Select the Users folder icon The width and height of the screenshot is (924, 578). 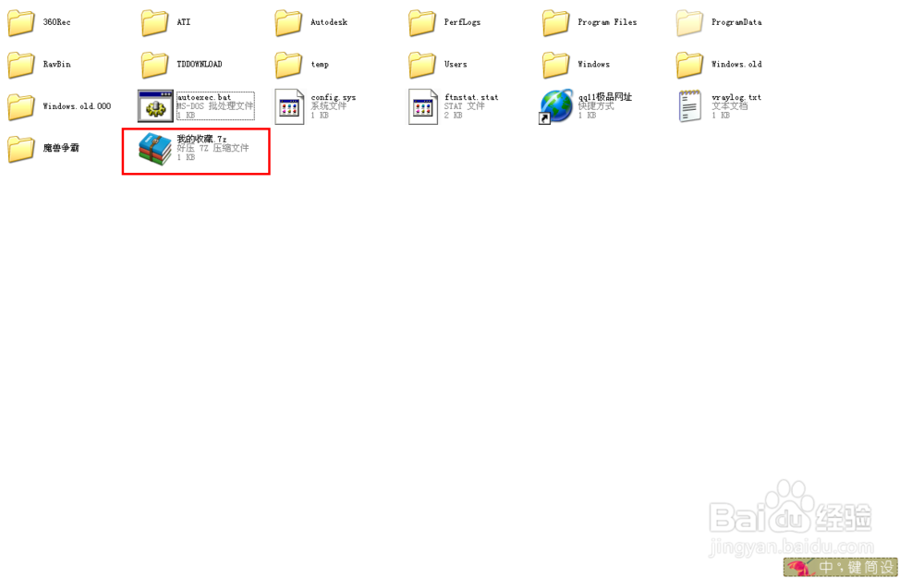[x=422, y=65]
